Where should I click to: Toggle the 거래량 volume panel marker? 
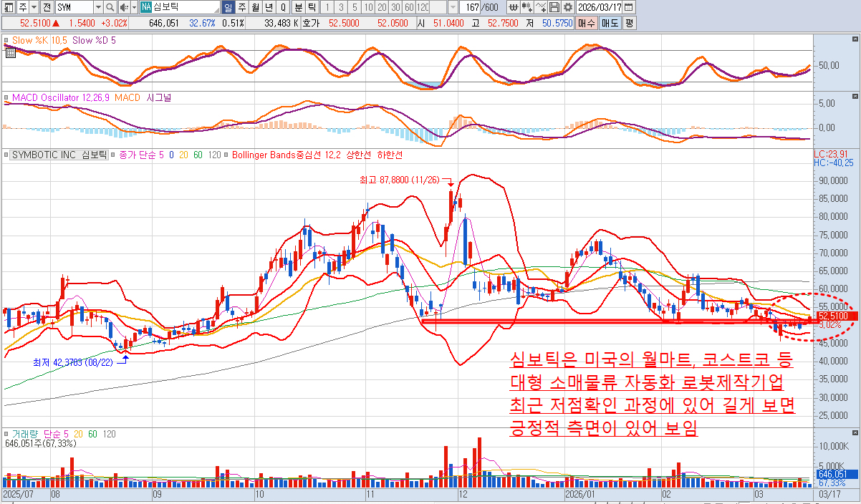6,434
